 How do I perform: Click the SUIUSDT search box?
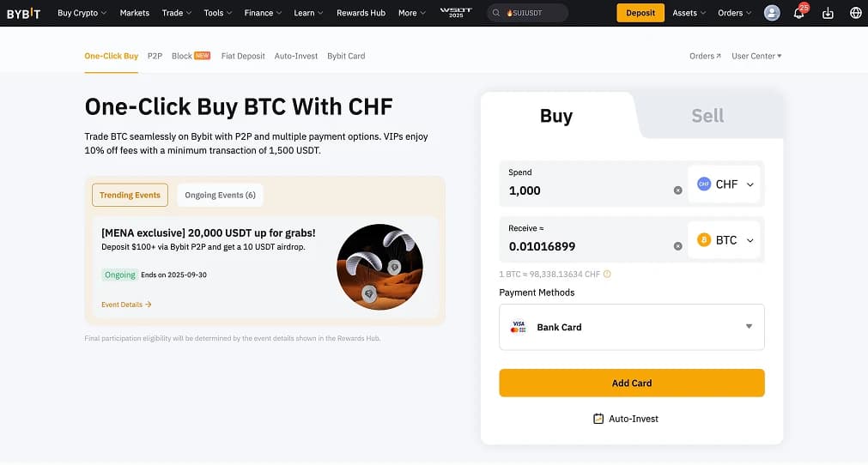(x=528, y=13)
